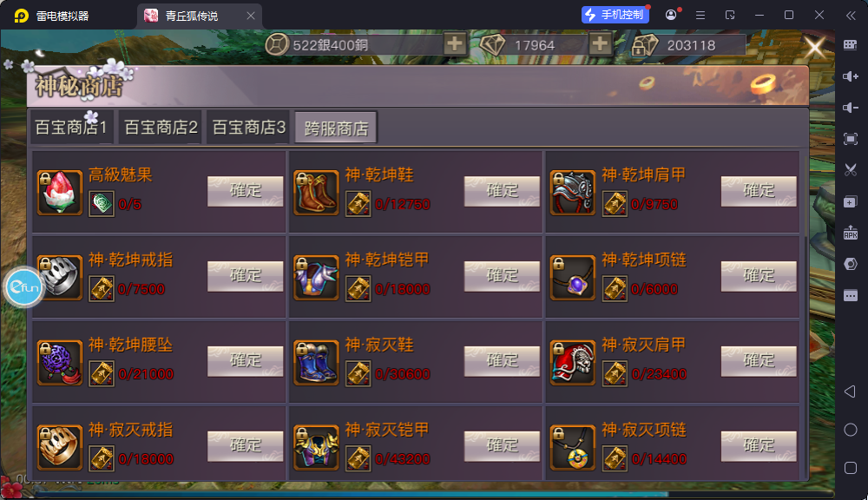Click the 高級魅果 fruit item icon
The height and width of the screenshot is (500, 868).
[x=59, y=192]
